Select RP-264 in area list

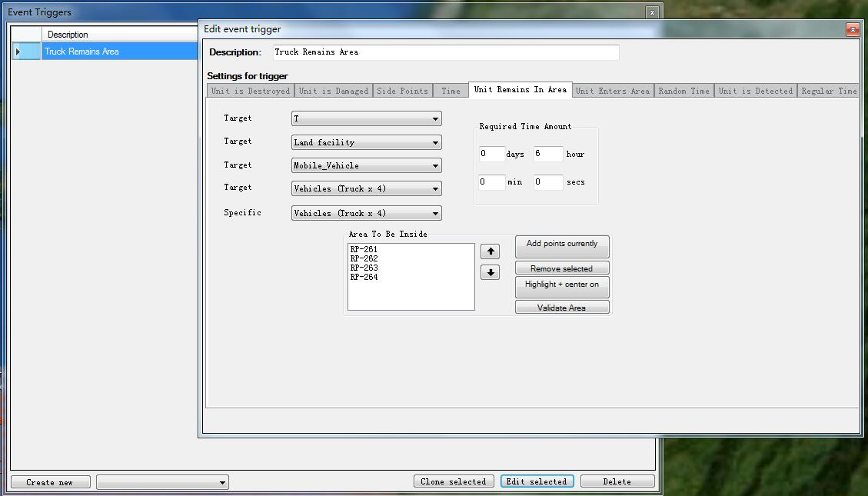click(364, 278)
